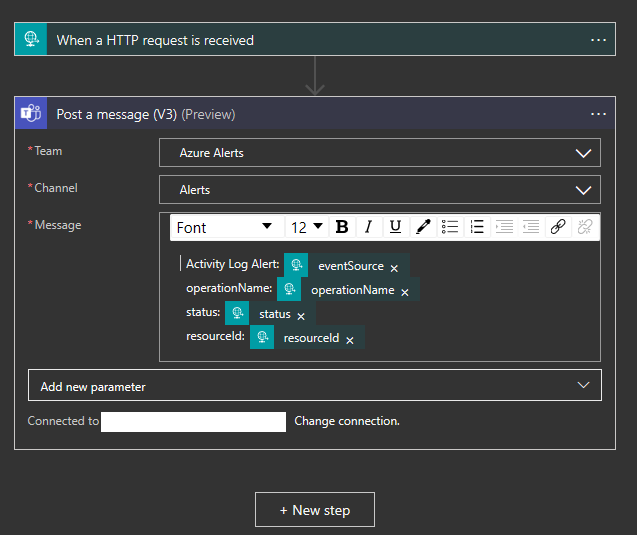The image size is (637, 535).
Task: Click the Channel field label
Action: [56, 188]
